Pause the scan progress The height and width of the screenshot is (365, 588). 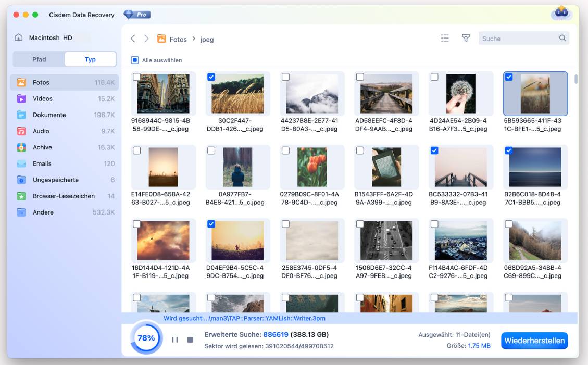click(x=174, y=339)
